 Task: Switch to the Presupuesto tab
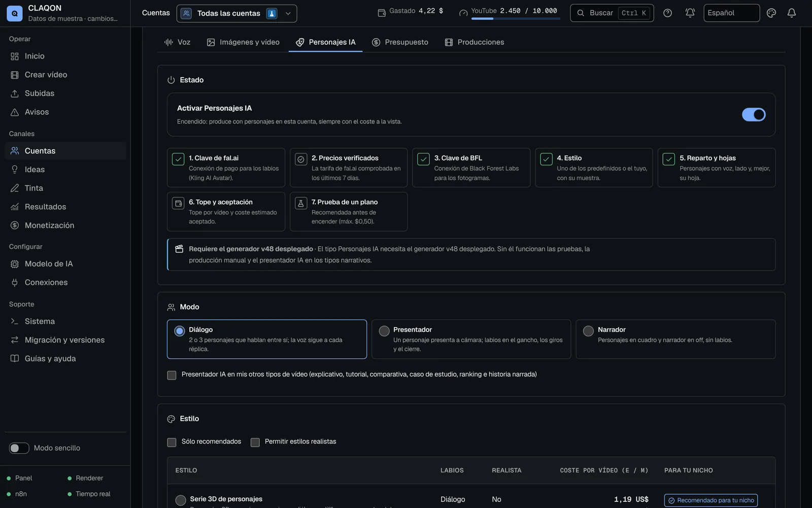pyautogui.click(x=400, y=42)
